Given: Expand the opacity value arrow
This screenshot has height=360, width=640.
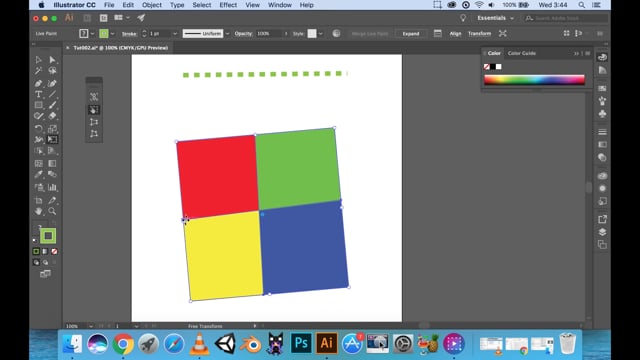Looking at the screenshot, I should pos(286,33).
